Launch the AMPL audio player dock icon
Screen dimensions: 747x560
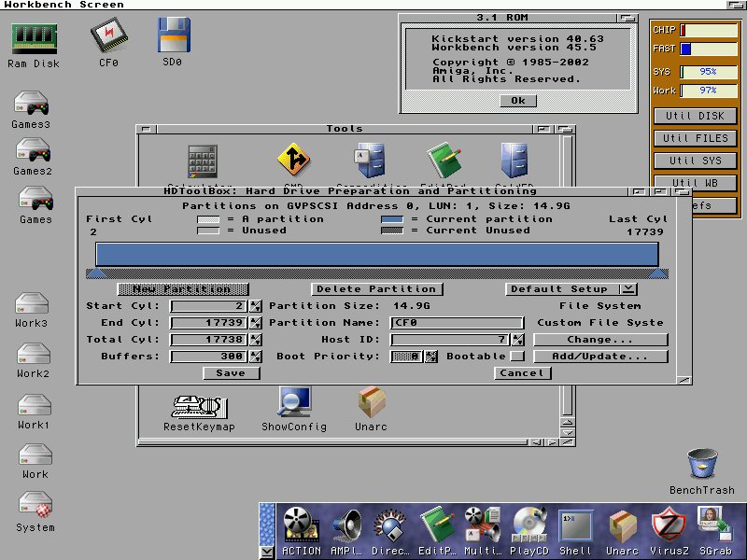coord(346,525)
